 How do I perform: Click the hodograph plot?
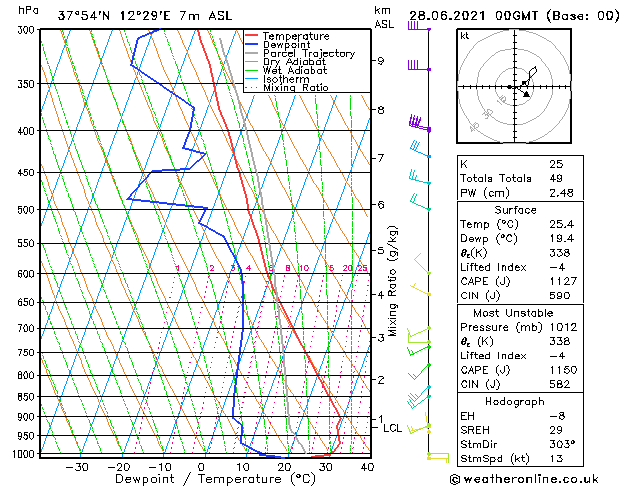[x=514, y=86]
